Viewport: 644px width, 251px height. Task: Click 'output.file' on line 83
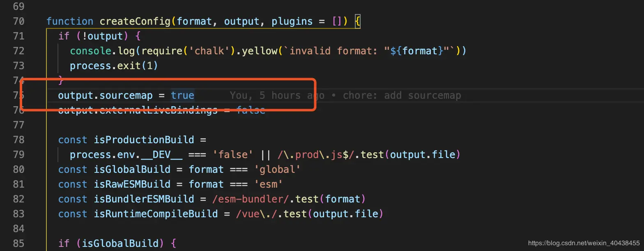tap(346, 214)
